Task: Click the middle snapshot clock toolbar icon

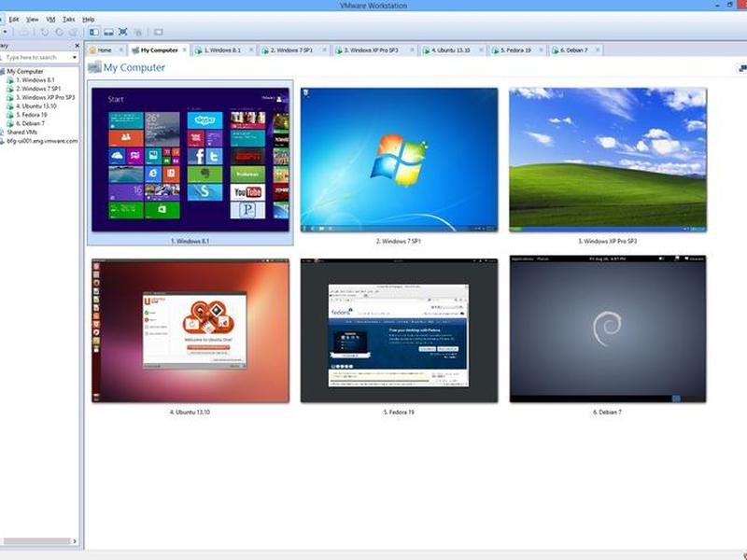Action: point(59,33)
